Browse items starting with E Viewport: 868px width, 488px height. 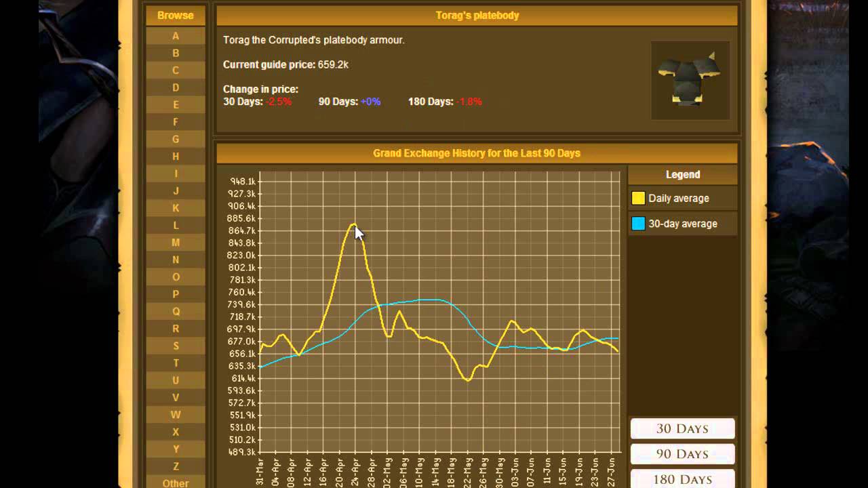click(x=176, y=105)
